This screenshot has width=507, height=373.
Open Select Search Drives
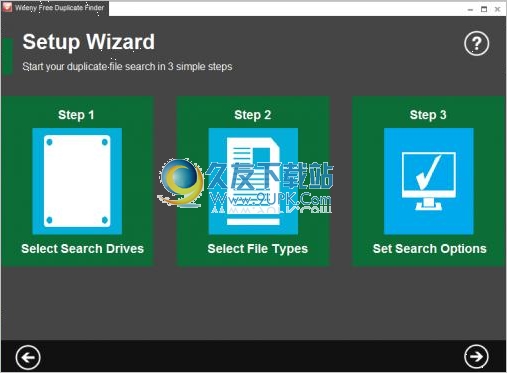82,249
